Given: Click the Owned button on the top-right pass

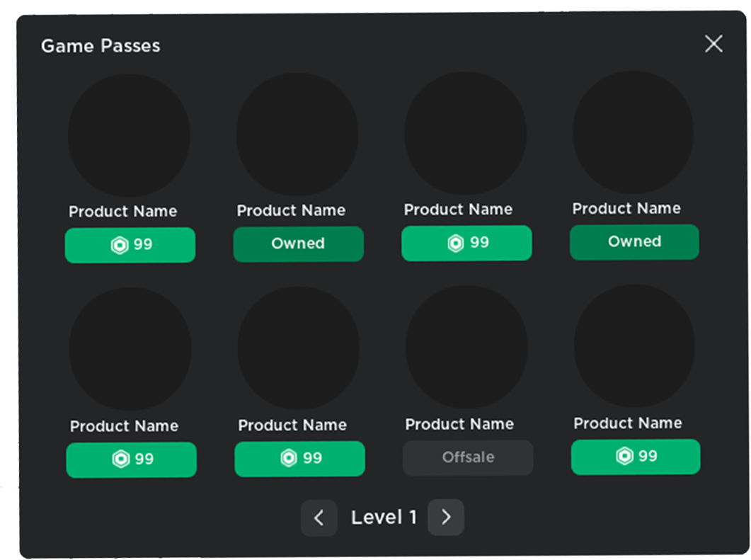Looking at the screenshot, I should coord(634,242).
